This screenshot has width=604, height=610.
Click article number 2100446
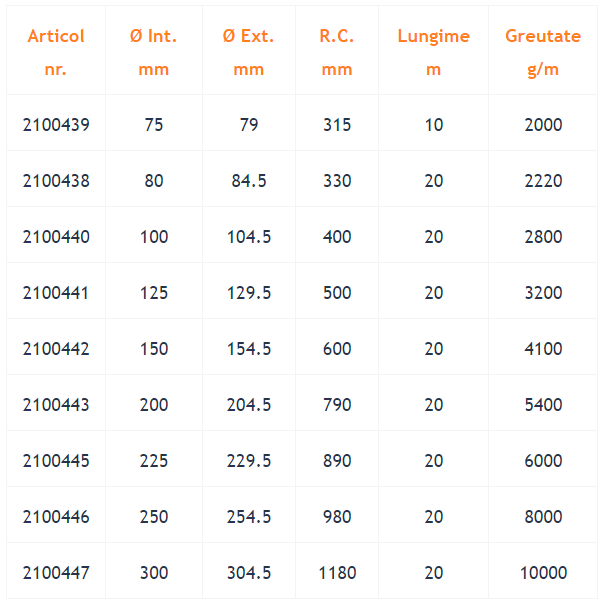56,517
